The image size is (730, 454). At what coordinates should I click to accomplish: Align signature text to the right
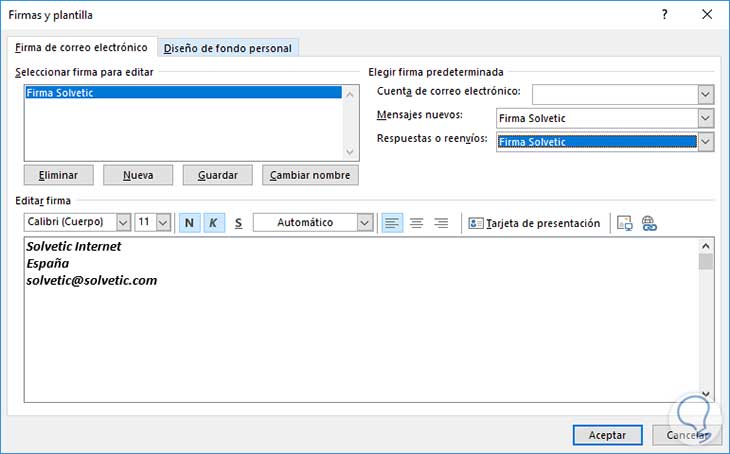[441, 223]
